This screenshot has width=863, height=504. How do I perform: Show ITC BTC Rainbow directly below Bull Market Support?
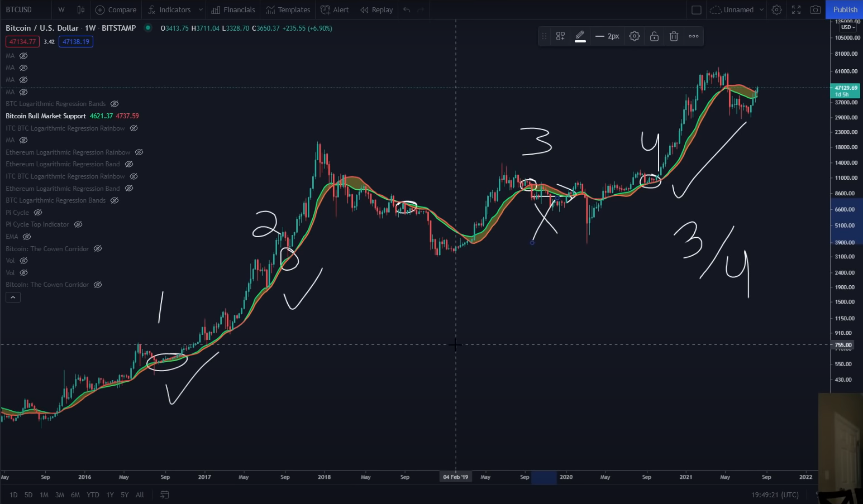[133, 128]
